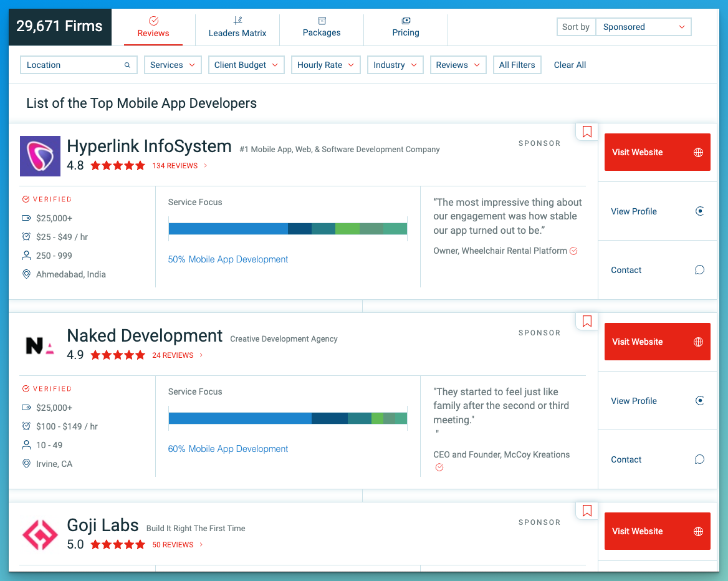Click '$100 - $149 / hr' rate text
Image resolution: width=728 pixels, height=581 pixels.
[67, 426]
